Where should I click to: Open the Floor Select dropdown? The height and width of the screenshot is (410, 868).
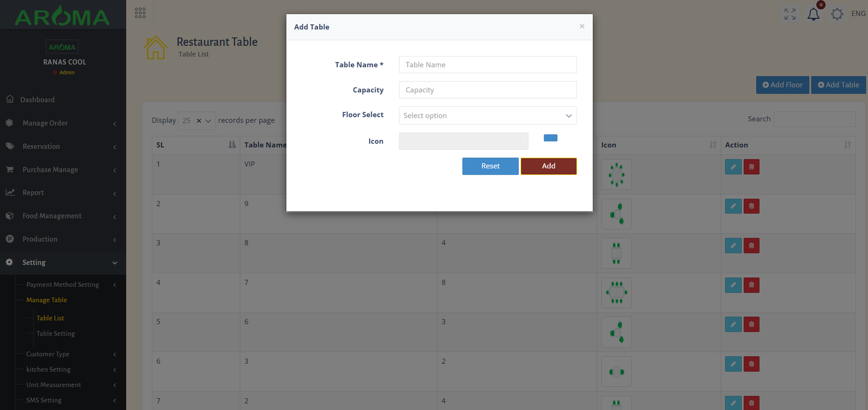click(487, 116)
